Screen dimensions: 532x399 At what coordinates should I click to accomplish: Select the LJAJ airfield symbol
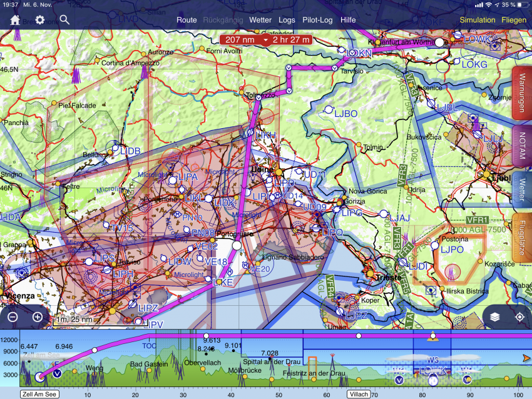[x=384, y=214]
